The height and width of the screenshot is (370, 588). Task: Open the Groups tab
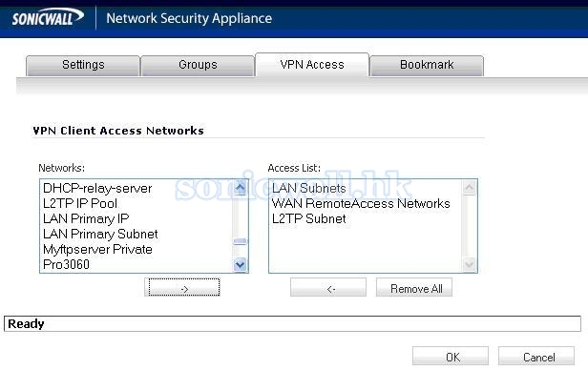198,65
